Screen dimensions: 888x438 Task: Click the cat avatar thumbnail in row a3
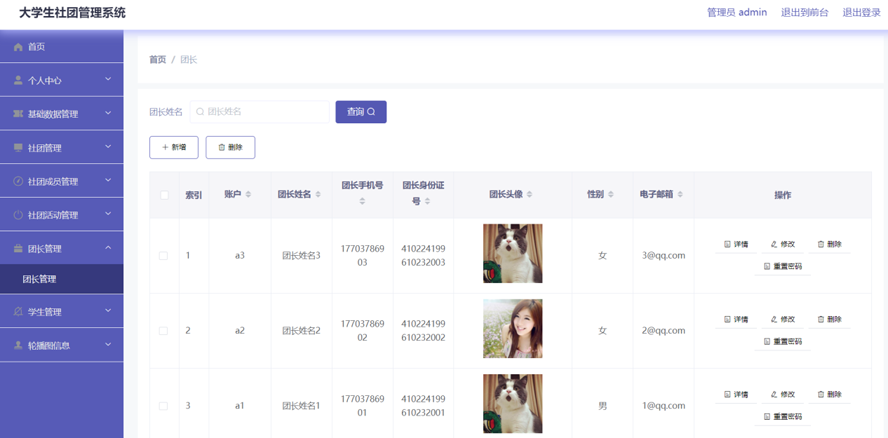coord(513,253)
